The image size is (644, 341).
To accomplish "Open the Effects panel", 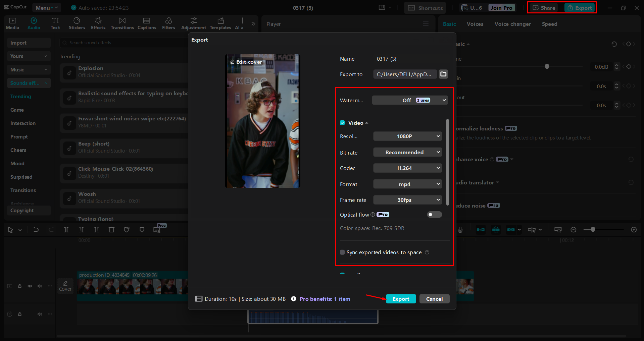I will tap(98, 23).
